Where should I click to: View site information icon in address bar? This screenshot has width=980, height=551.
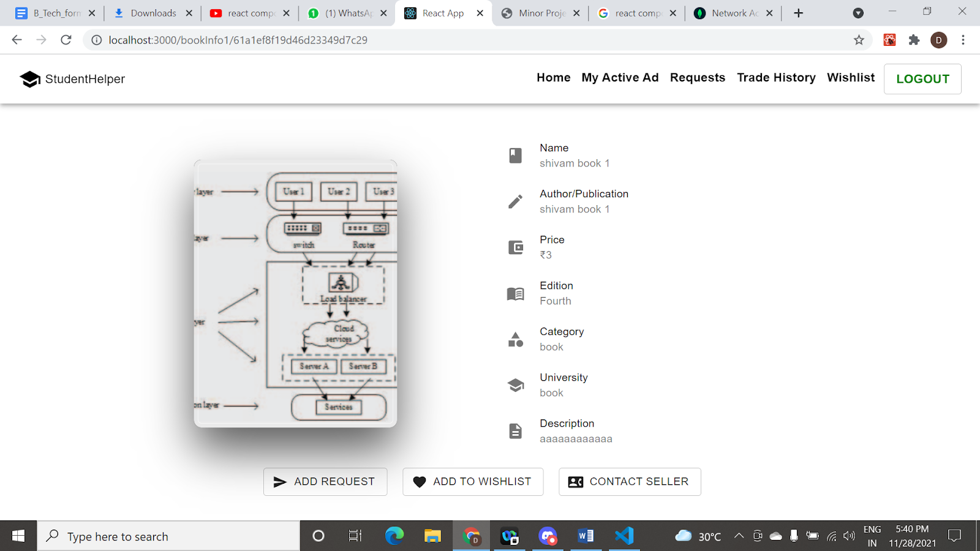96,40
